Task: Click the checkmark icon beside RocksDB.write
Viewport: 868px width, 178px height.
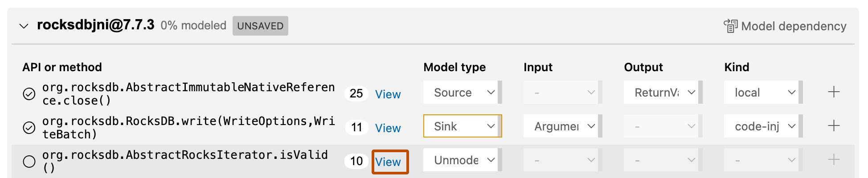Action: (x=29, y=128)
